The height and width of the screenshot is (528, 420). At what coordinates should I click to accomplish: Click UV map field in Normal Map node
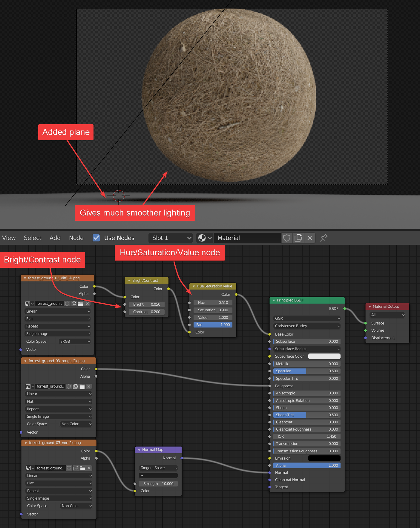coord(158,475)
